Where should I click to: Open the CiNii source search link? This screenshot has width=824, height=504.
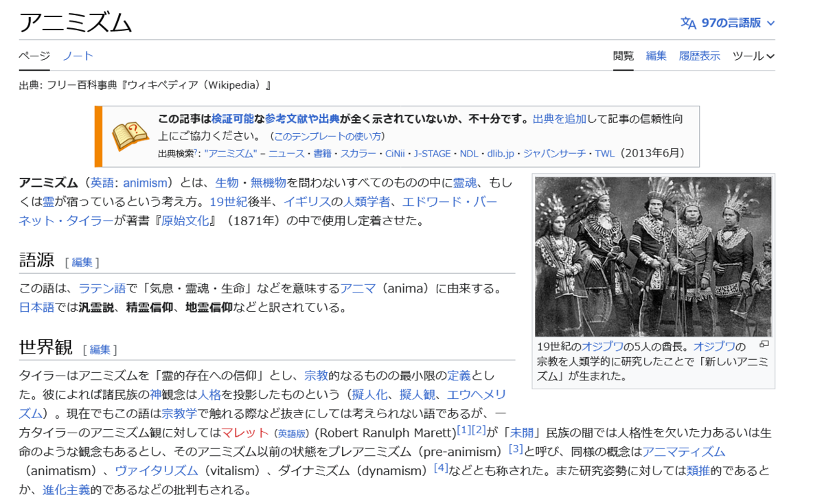click(395, 154)
